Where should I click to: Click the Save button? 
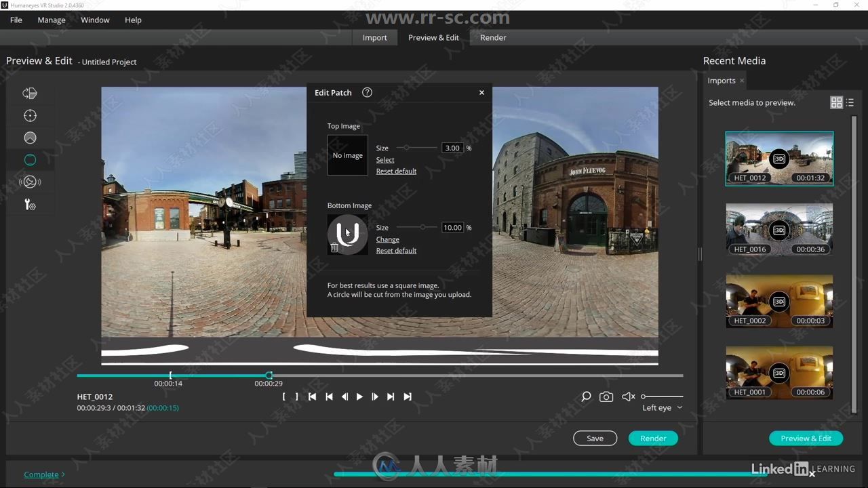pos(595,439)
